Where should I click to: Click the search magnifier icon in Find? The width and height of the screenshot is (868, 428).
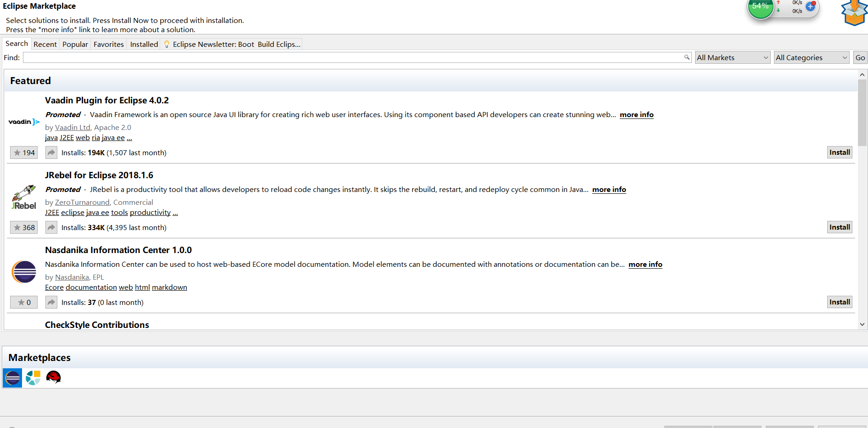point(687,57)
